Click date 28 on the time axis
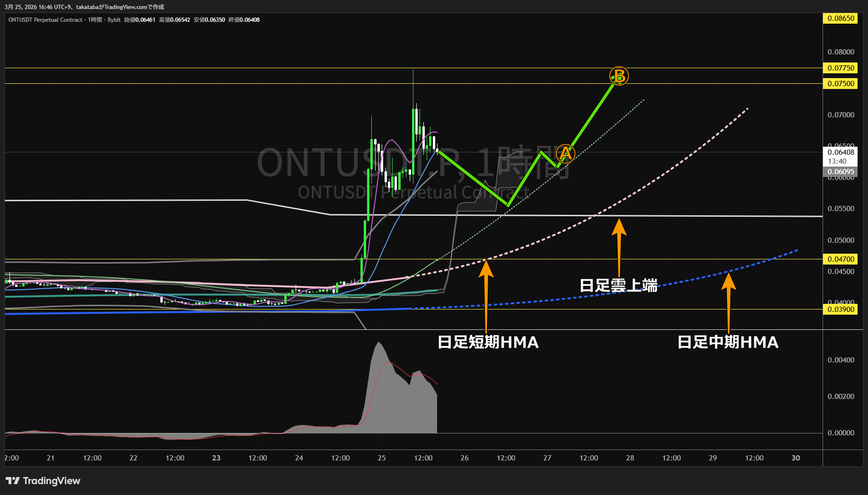The height and width of the screenshot is (495, 868). 630,458
